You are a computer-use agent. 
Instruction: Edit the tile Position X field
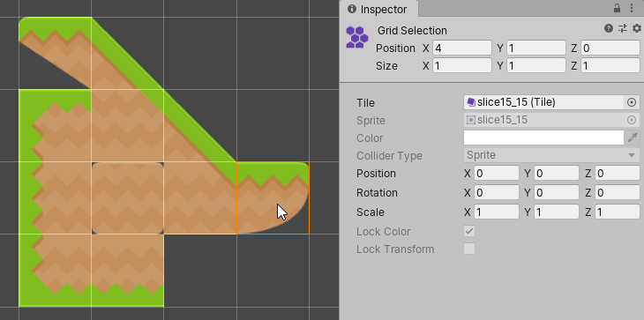(497, 173)
